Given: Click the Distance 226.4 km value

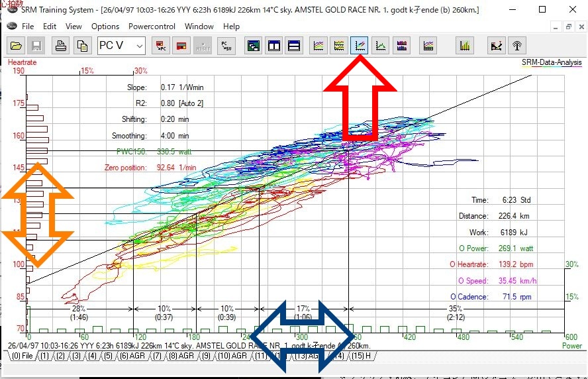Looking at the screenshot, I should tap(514, 216).
